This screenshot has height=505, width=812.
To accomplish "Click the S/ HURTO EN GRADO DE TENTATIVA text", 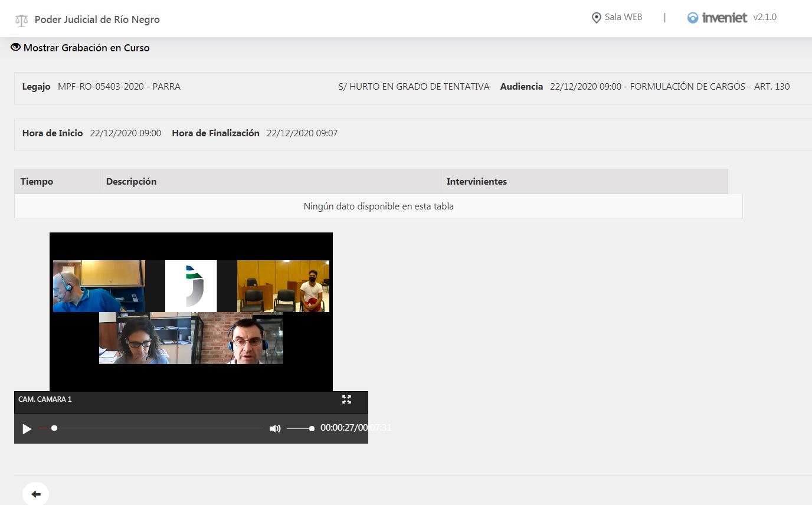I will tap(414, 87).
